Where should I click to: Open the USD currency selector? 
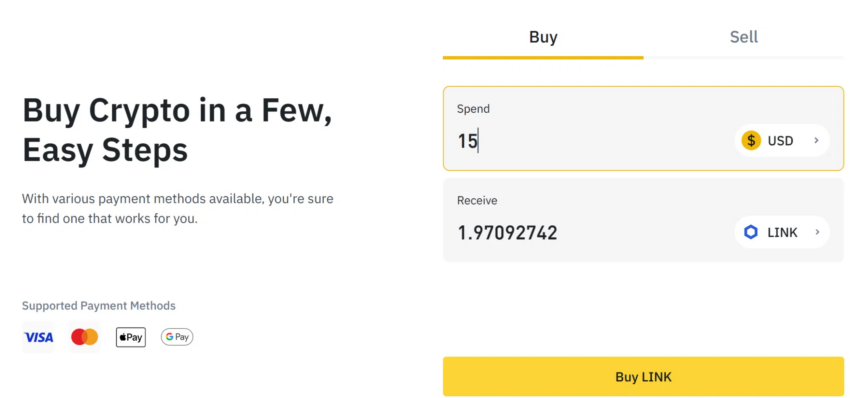coord(782,141)
